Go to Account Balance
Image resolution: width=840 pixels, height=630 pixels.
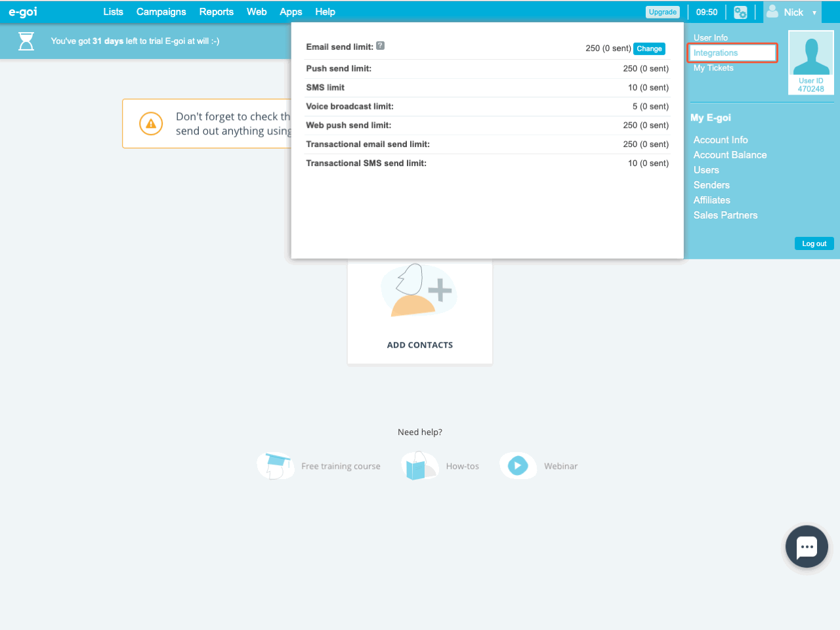coord(730,155)
